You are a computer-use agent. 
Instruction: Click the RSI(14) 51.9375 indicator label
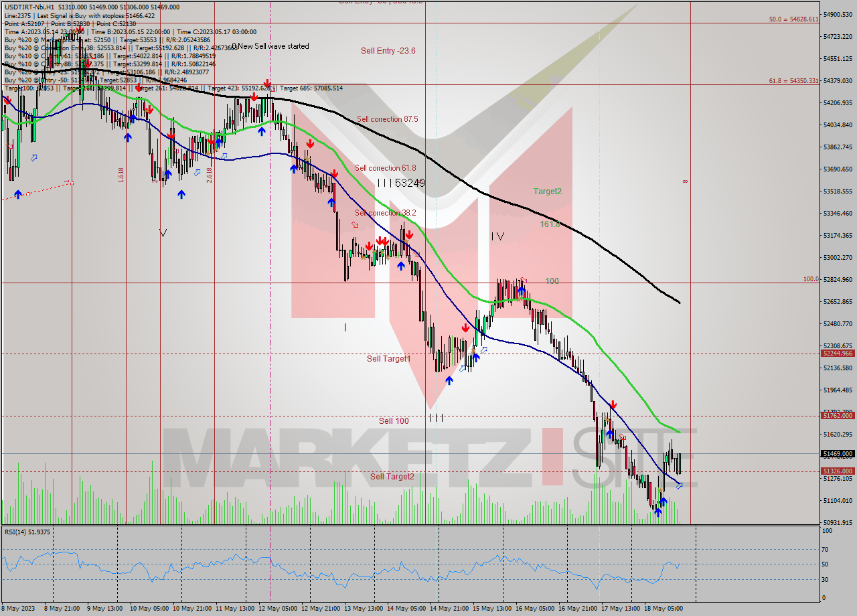(27, 532)
